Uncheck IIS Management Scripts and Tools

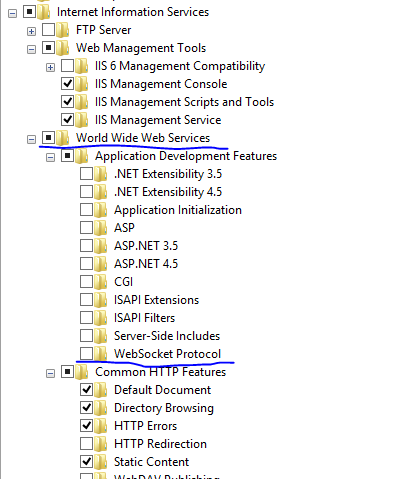click(67, 102)
